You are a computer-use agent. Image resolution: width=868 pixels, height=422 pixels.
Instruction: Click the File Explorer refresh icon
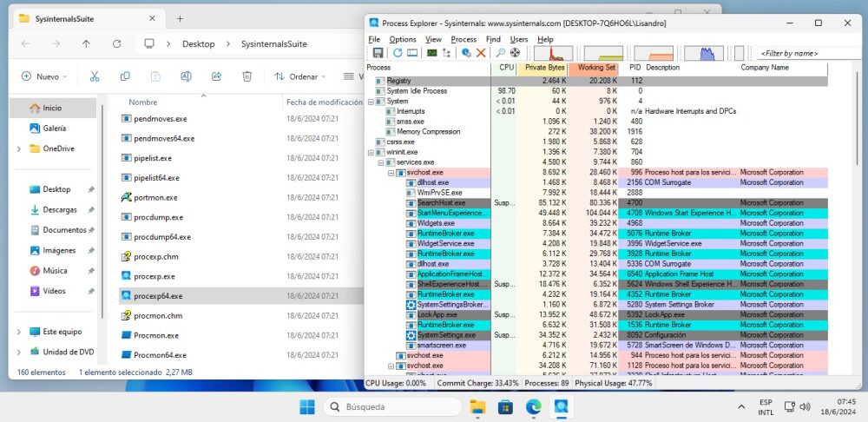pyautogui.click(x=116, y=43)
